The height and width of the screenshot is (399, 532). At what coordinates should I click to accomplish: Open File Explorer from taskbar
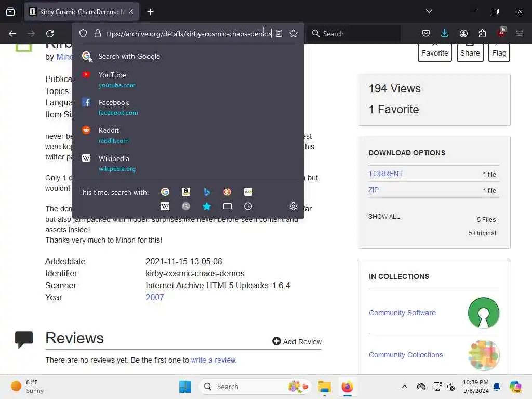click(x=324, y=387)
